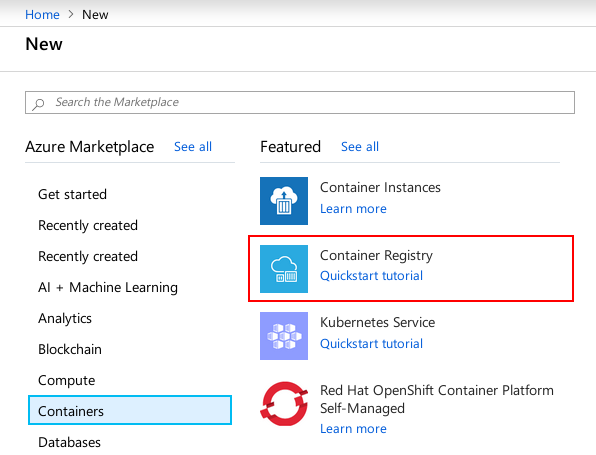Viewport: 596px width, 455px height.
Task: Open See all for Featured
Action: [360, 147]
